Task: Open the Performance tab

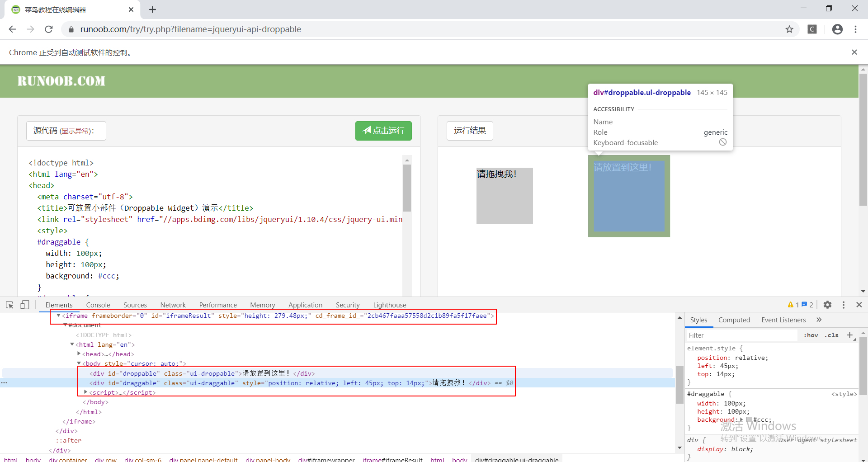Action: (x=218, y=305)
